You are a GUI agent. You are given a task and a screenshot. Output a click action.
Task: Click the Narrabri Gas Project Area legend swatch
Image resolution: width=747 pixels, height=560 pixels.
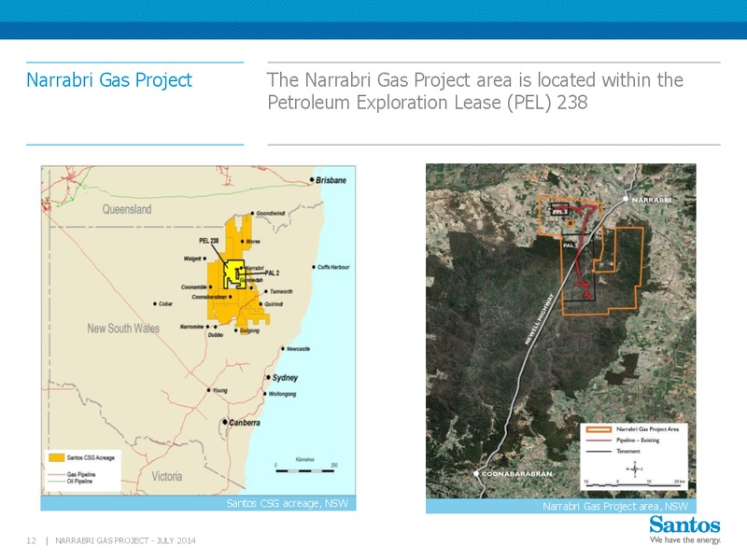pyautogui.click(x=599, y=429)
